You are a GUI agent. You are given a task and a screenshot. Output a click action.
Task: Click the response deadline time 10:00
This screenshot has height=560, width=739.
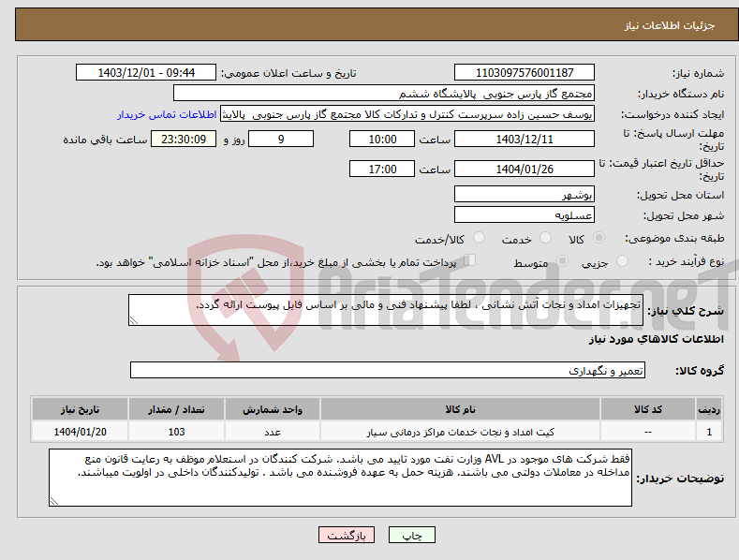(382, 139)
